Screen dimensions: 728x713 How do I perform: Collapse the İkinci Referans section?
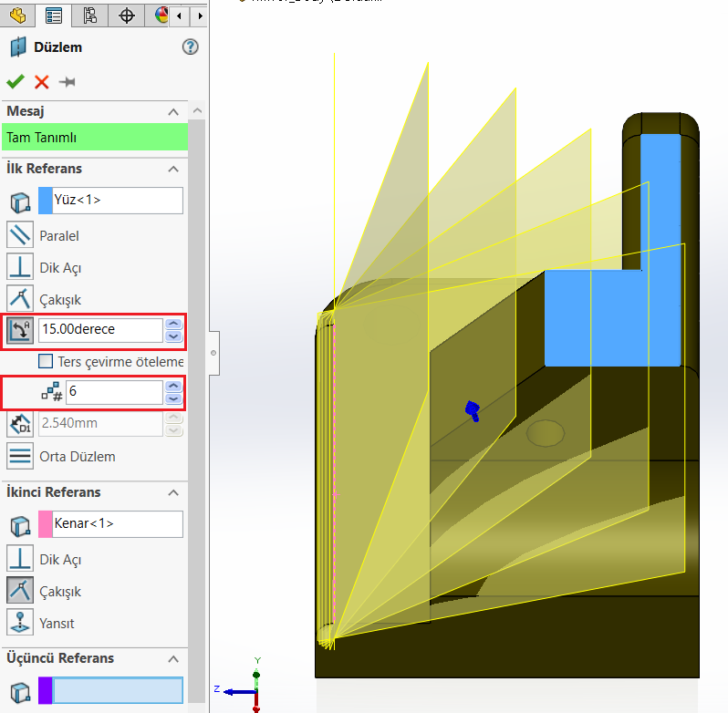coord(173,492)
